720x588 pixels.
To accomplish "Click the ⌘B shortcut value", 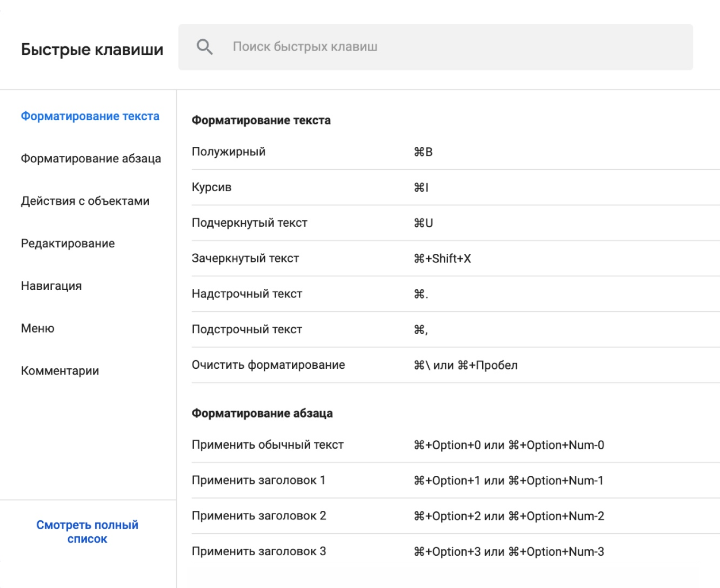I will click(x=423, y=152).
